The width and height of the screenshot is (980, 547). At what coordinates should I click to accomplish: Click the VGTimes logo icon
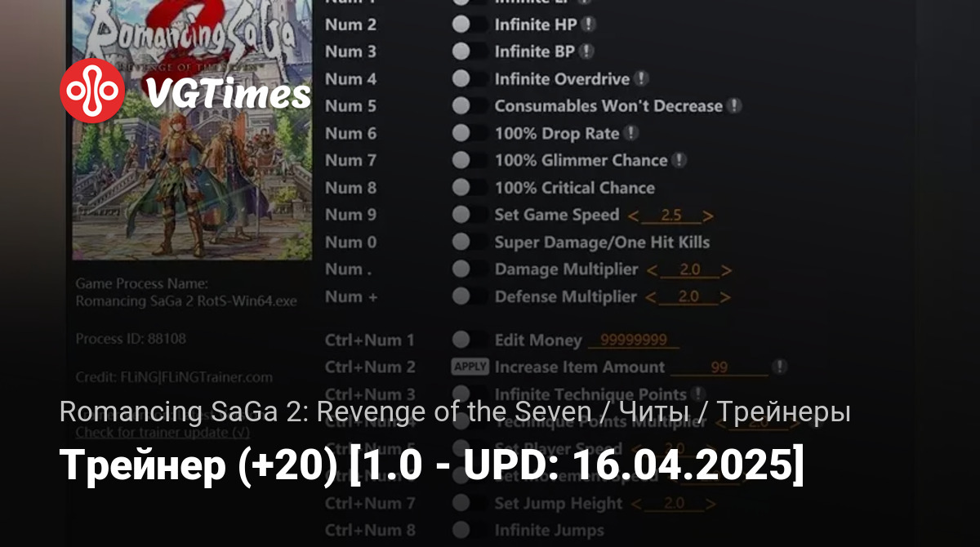[x=92, y=91]
